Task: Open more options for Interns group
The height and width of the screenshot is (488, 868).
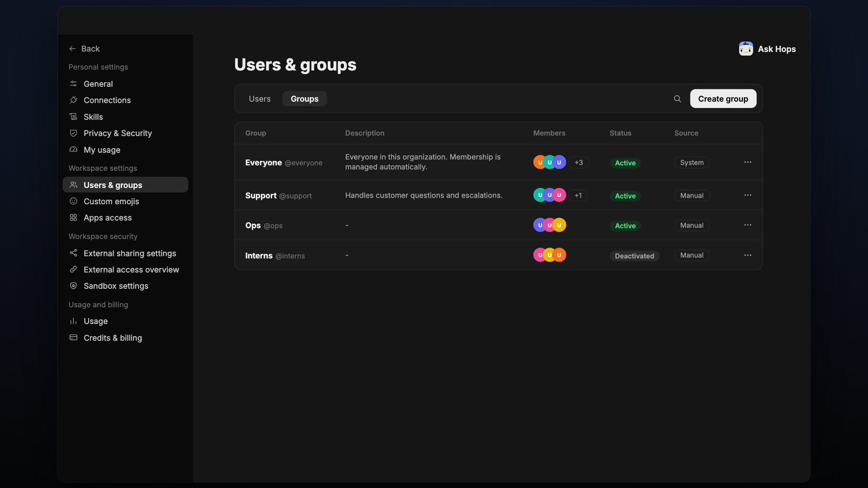Action: (748, 255)
